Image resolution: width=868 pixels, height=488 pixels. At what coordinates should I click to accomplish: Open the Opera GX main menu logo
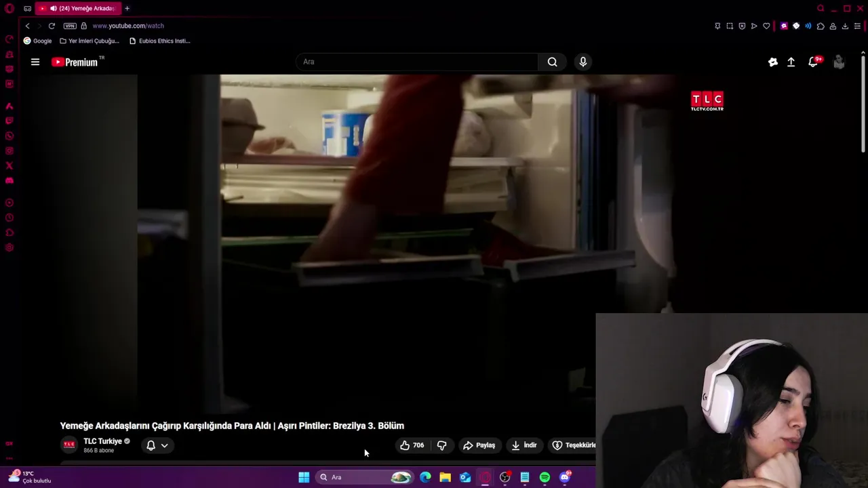click(9, 8)
